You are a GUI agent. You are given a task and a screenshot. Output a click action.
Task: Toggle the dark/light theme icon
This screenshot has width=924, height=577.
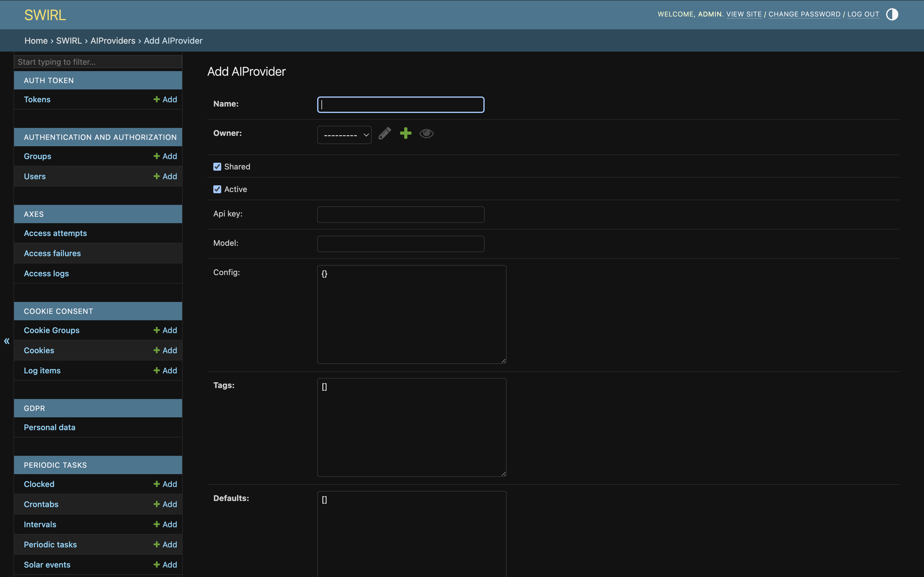click(x=892, y=14)
